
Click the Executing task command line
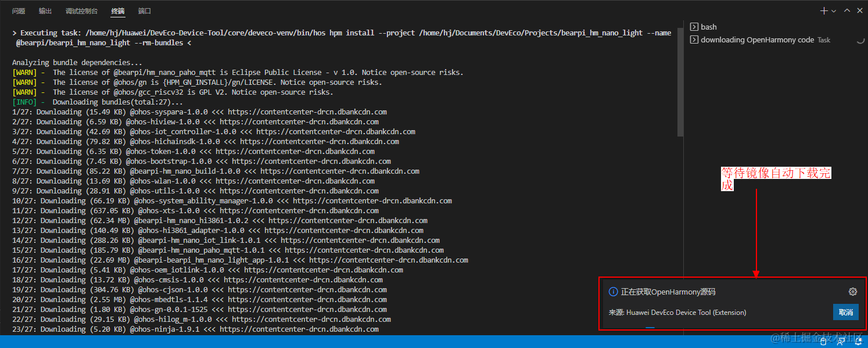click(x=342, y=38)
